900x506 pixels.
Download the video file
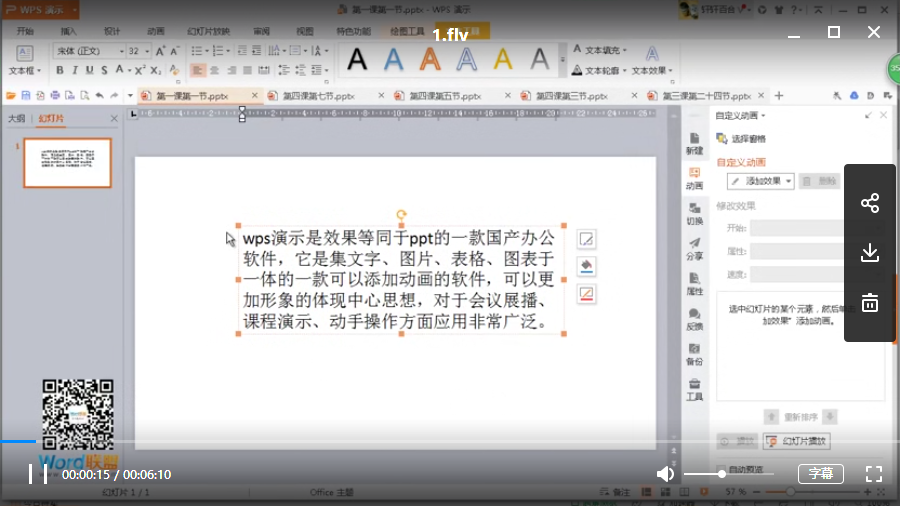pos(870,252)
